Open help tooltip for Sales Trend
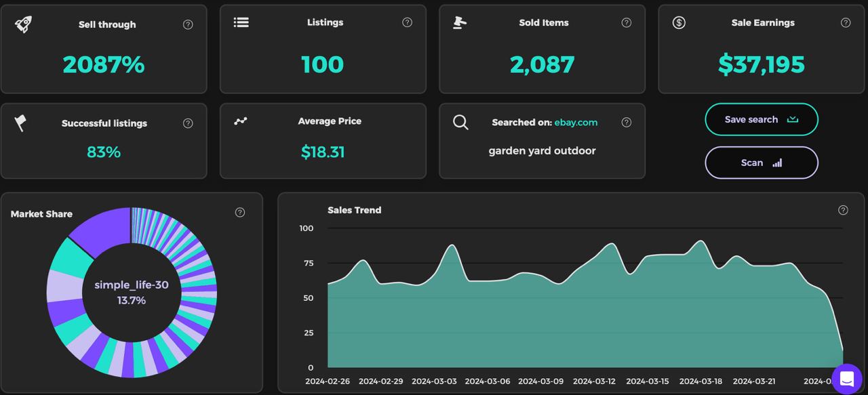The height and width of the screenshot is (395, 868). click(x=843, y=210)
